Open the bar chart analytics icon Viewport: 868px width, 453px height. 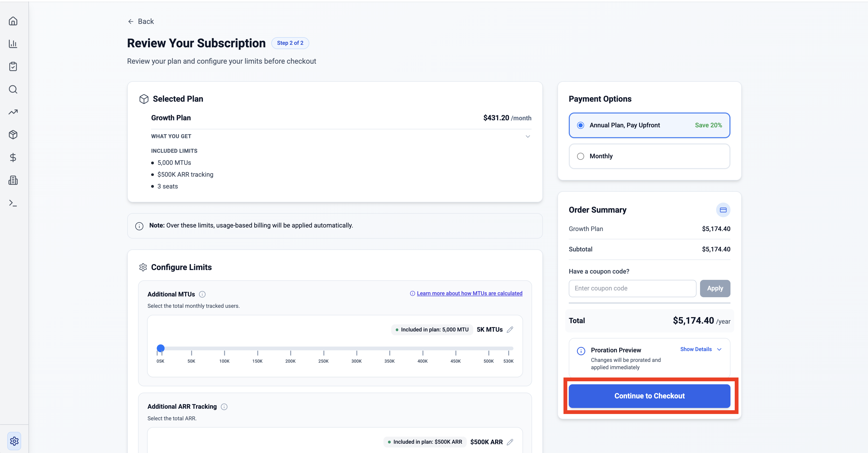(13, 44)
